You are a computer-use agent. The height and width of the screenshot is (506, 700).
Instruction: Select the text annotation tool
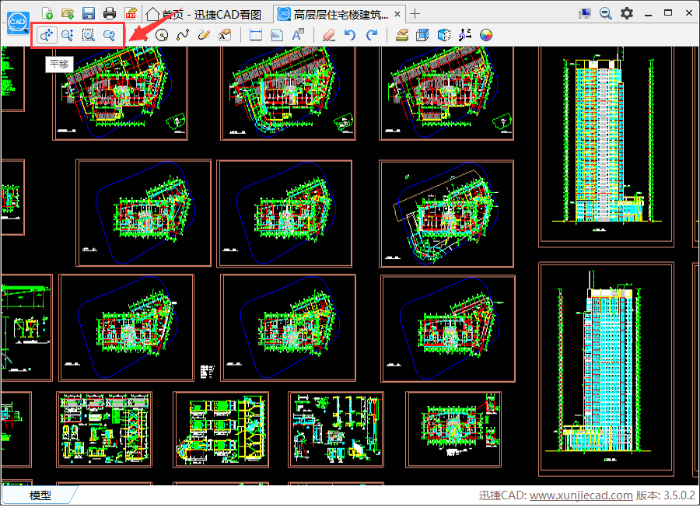[297, 35]
